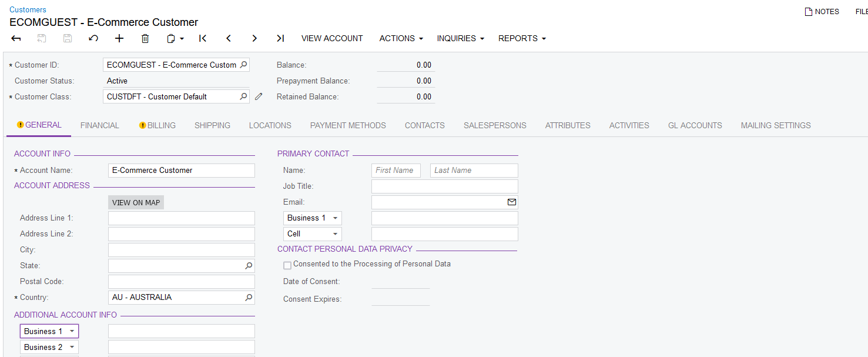Click the View Account button
868x357 pixels.
(x=332, y=38)
